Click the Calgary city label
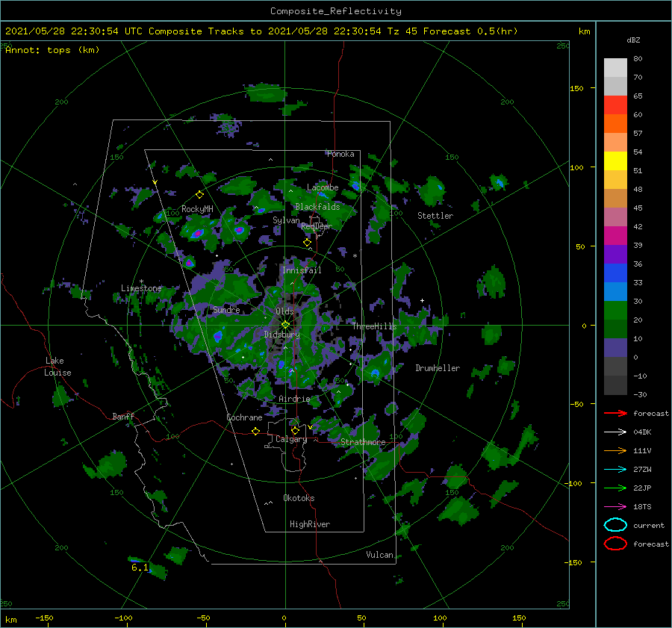 pos(291,439)
